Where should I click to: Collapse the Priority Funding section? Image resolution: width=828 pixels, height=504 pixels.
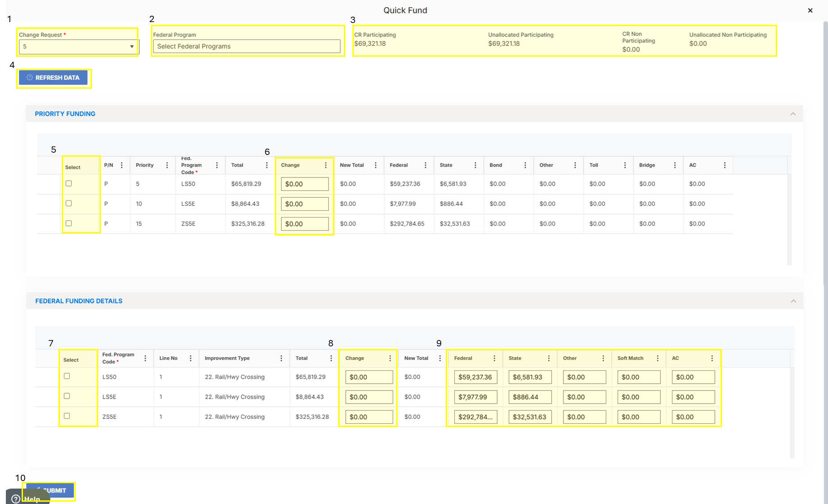point(793,114)
